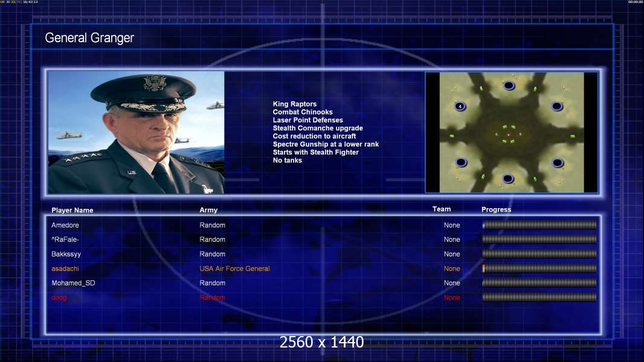Select player name asadachi
This screenshot has height=362, width=644.
(65, 268)
